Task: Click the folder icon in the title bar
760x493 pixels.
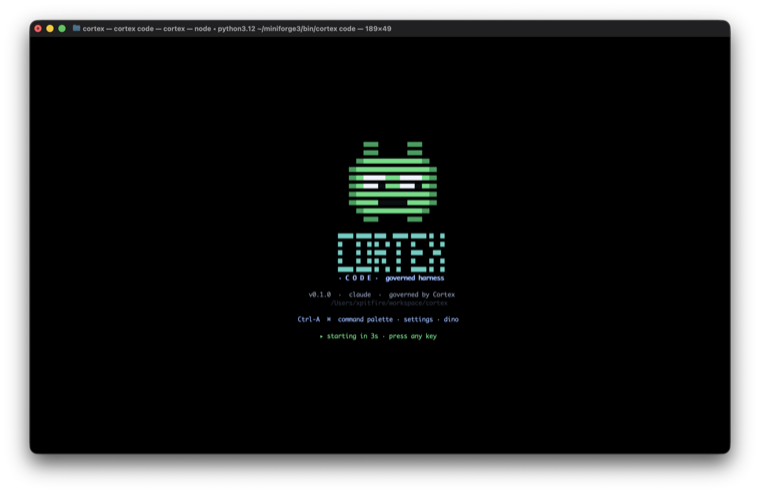Action: point(76,28)
